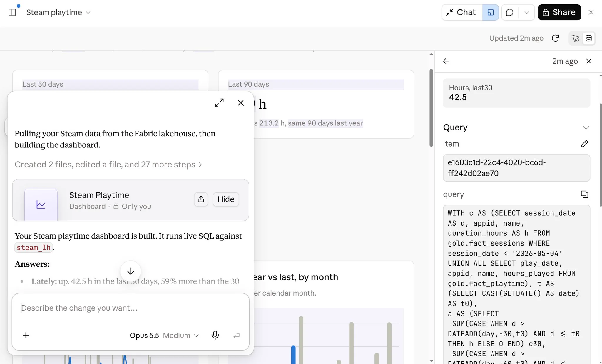Collapse the Query section chevron
The image size is (602, 364).
(x=586, y=128)
